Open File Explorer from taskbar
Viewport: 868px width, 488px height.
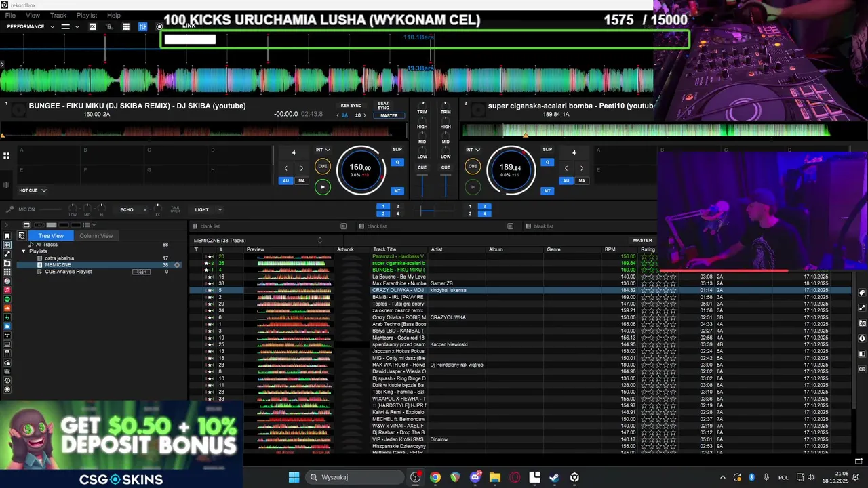[495, 477]
